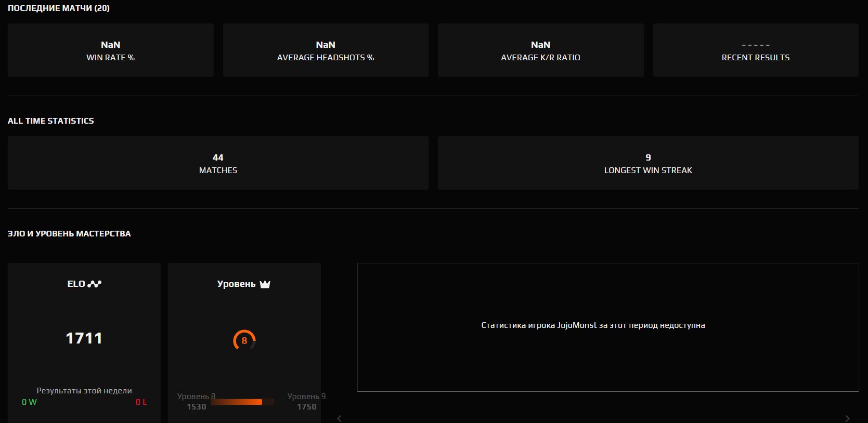Click the green 0 W weekly wins

tap(29, 402)
